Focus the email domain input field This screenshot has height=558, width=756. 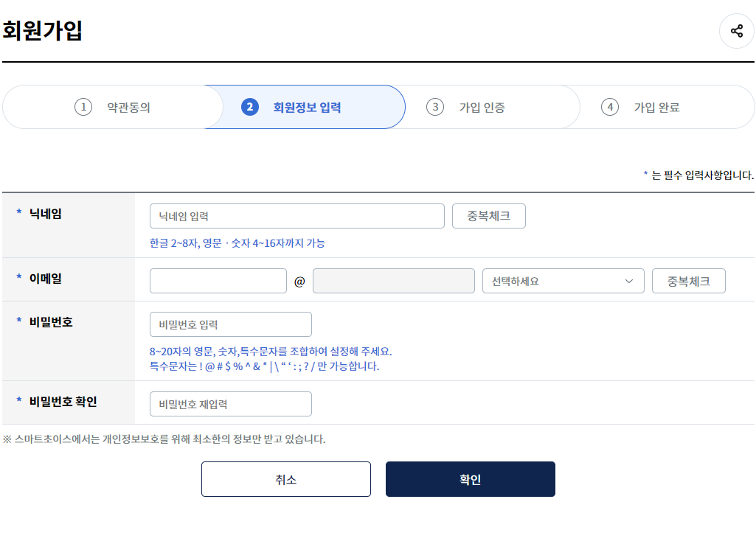(394, 281)
